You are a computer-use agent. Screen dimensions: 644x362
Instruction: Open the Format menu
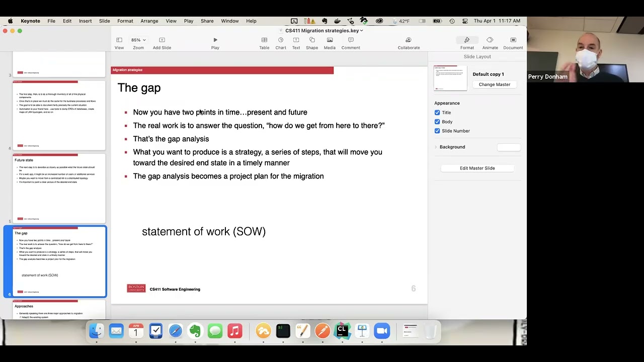125,21
